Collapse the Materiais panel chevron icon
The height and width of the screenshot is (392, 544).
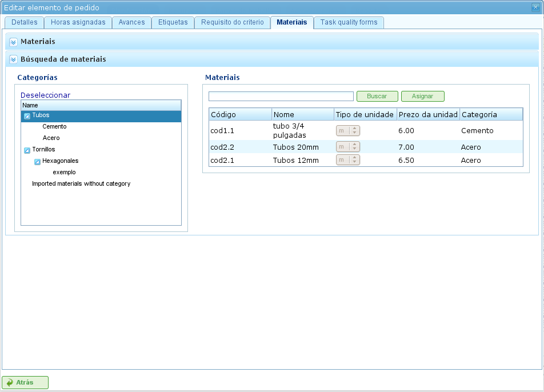click(x=14, y=42)
